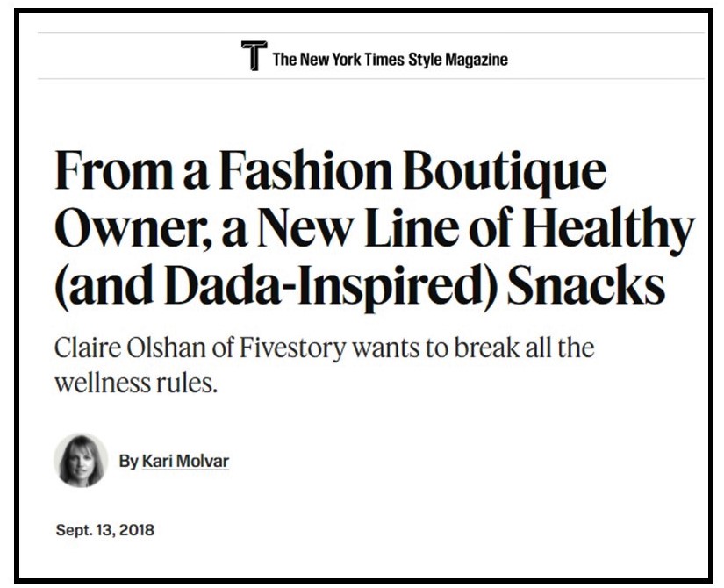The height and width of the screenshot is (588, 724).
Task: Click the year "2018" in the date
Action: click(x=136, y=530)
